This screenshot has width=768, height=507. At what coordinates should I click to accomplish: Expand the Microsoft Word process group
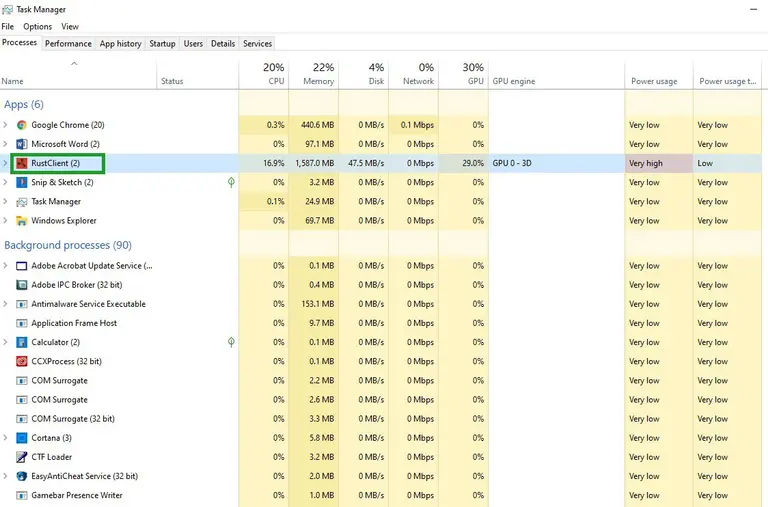pos(5,144)
